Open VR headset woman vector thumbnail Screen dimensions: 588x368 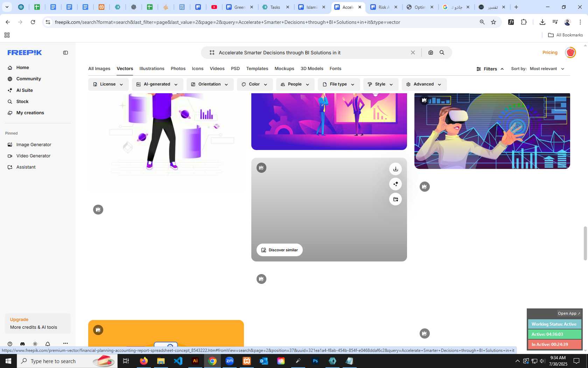492,131
